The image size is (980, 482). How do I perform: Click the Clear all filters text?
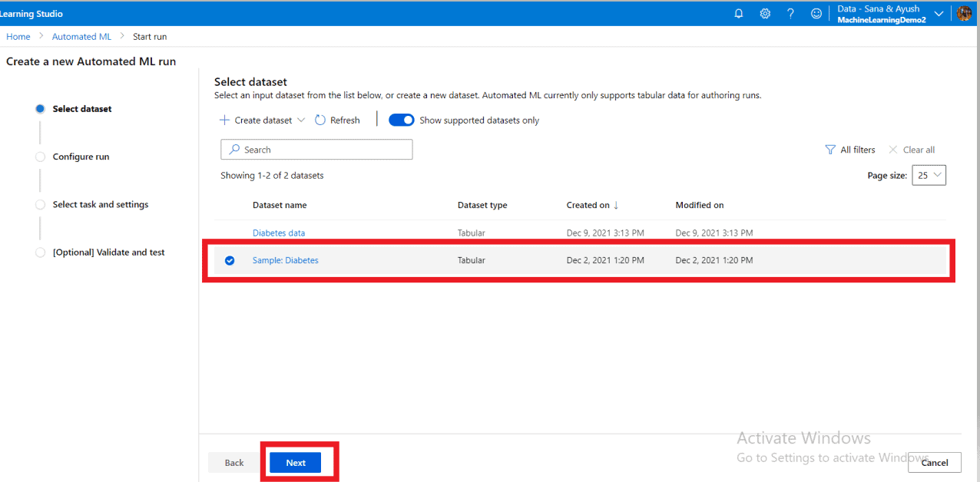click(919, 150)
